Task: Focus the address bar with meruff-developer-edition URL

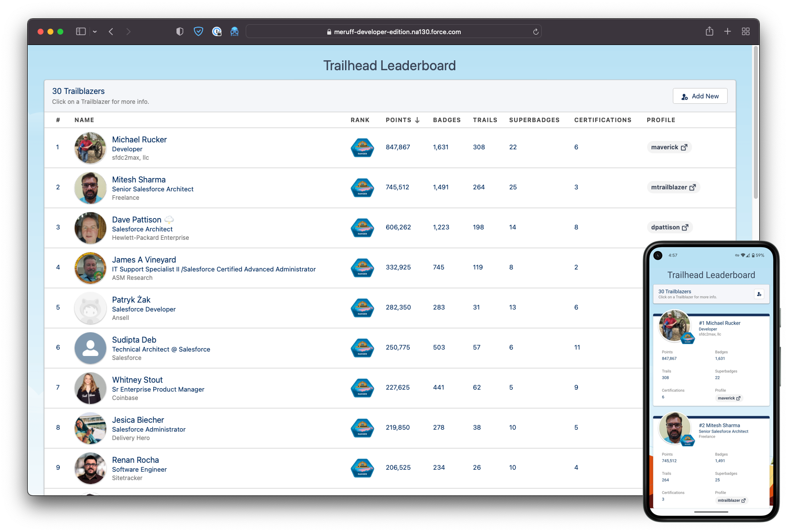Action: [393, 32]
